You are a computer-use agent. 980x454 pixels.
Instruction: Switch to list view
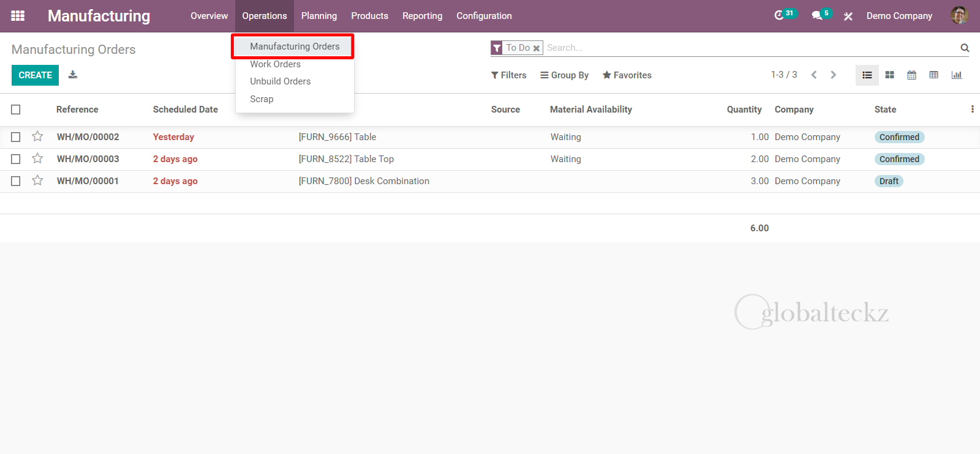click(x=867, y=75)
